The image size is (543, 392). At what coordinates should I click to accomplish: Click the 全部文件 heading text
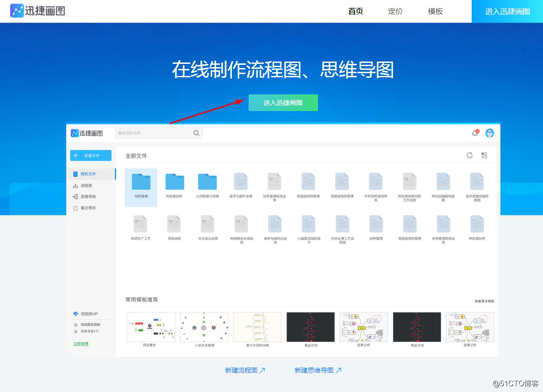136,156
